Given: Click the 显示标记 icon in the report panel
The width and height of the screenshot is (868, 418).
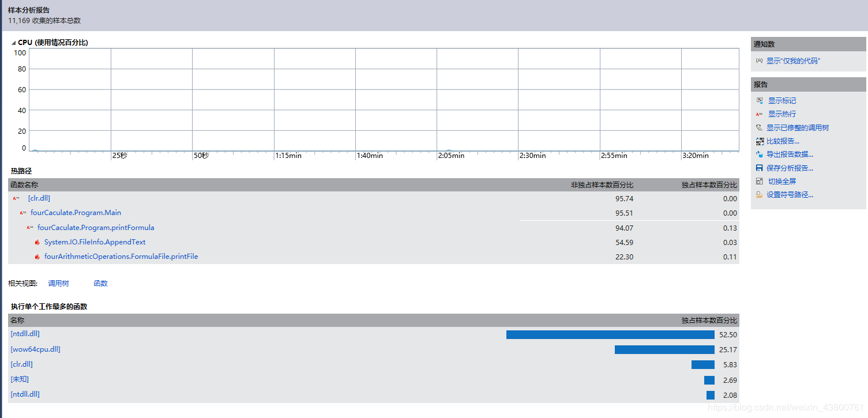Looking at the screenshot, I should (760, 101).
